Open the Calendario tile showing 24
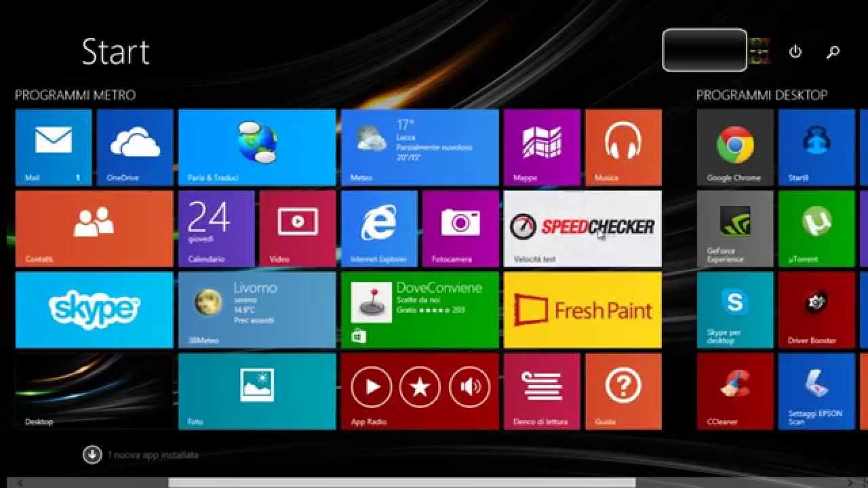Screen dimensions: 868x488 click(216, 229)
